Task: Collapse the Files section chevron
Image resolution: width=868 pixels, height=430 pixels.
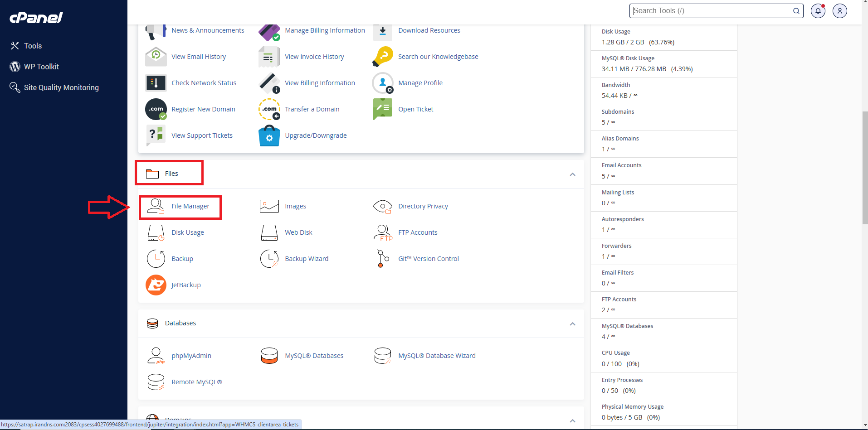Action: point(572,174)
